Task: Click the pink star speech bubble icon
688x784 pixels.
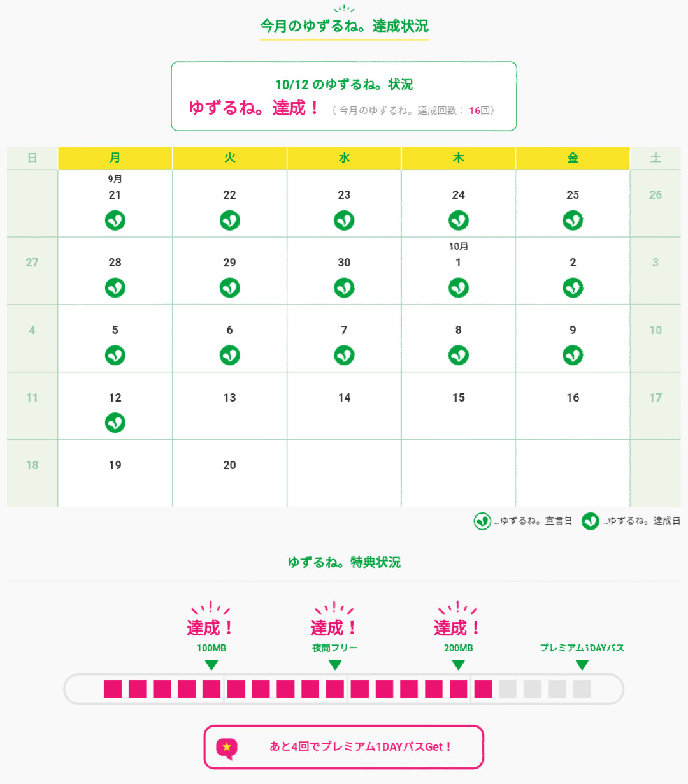Action: click(227, 748)
